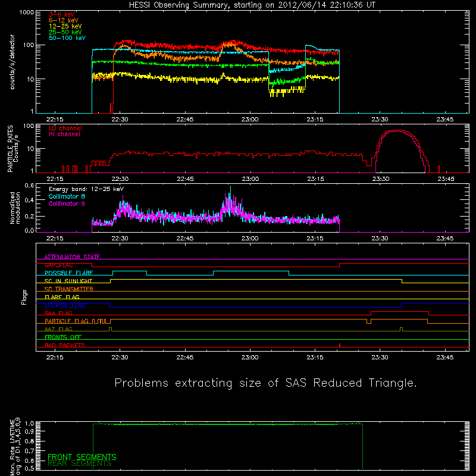
Task: Click the GAP_FLAG label
Action: tap(58, 265)
